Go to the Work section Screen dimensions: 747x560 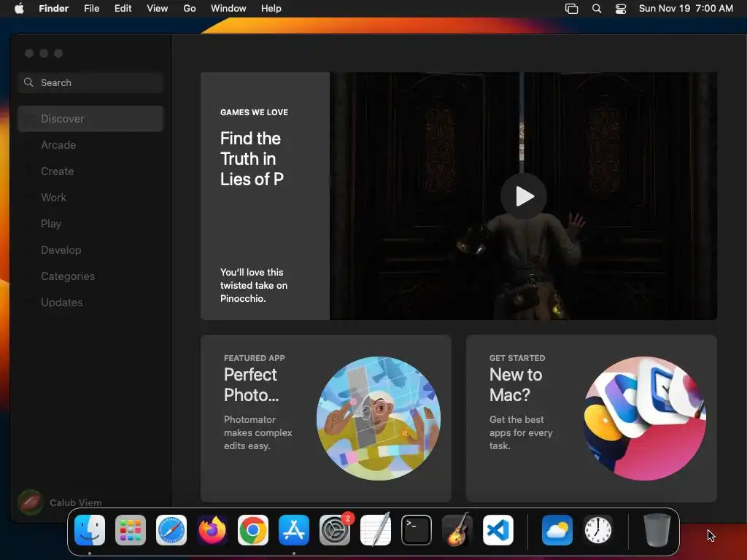[x=90, y=197]
